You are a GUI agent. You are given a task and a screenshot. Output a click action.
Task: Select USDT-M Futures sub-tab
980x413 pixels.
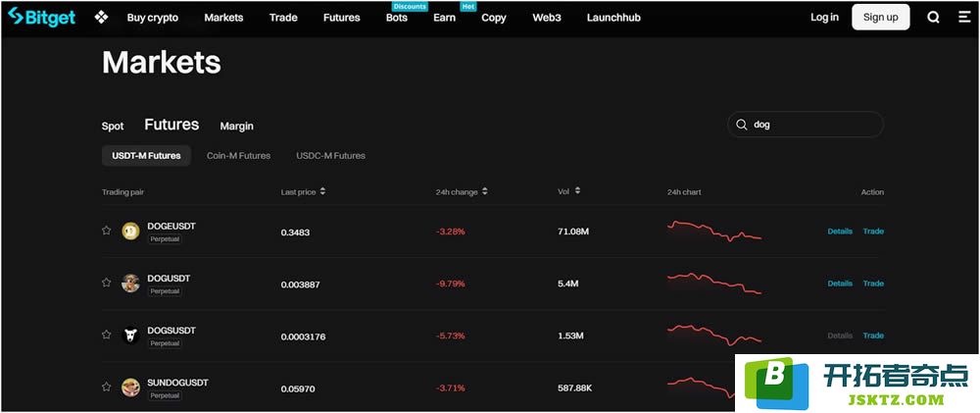(x=146, y=155)
